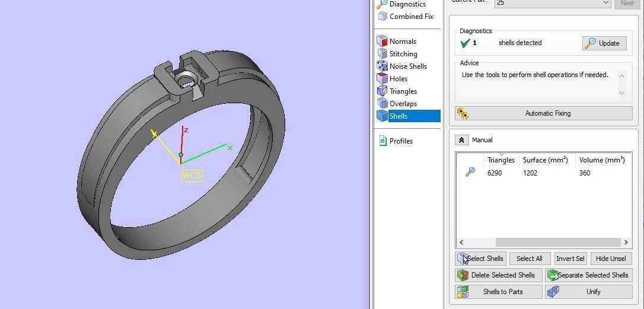Click the Diagnostics magnifier icon
Viewport: 644px width, 309px height.
click(x=382, y=4)
